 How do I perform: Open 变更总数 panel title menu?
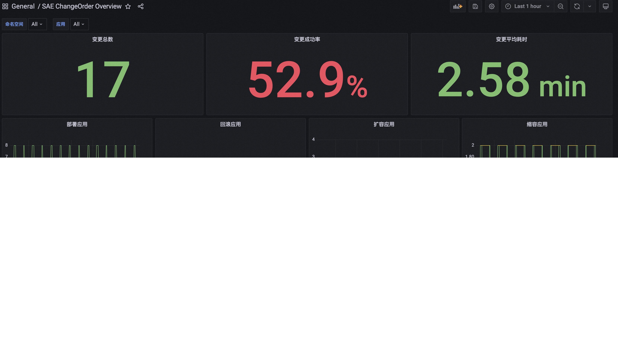[x=102, y=39]
